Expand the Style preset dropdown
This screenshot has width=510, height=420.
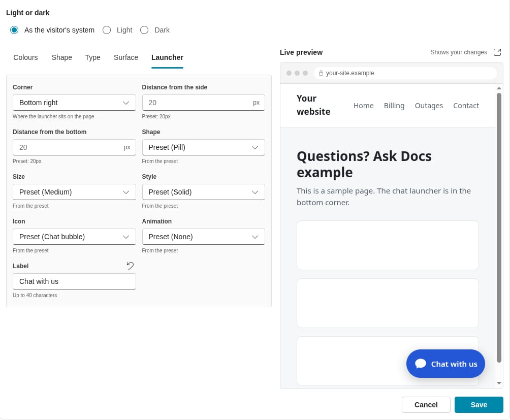204,192
